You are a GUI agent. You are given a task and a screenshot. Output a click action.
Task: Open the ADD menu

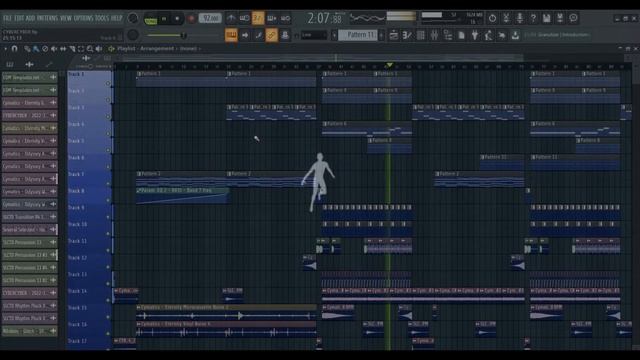point(30,18)
